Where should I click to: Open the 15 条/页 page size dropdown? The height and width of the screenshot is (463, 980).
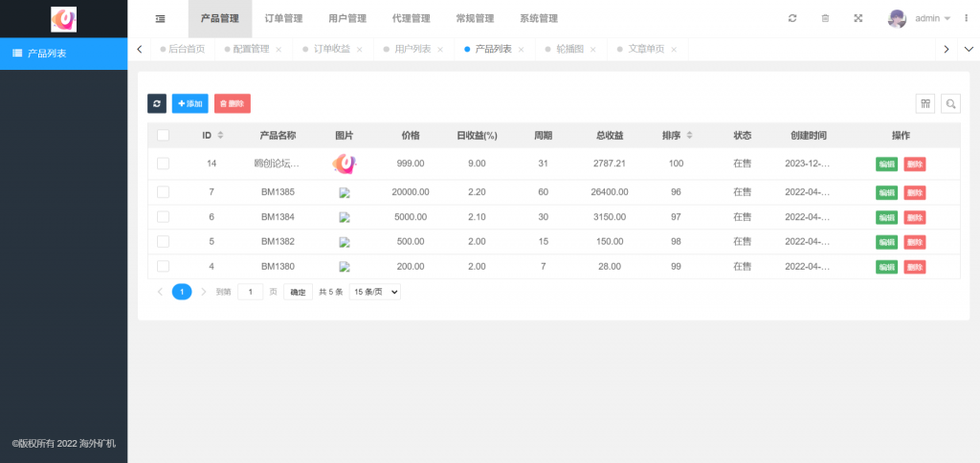click(375, 292)
